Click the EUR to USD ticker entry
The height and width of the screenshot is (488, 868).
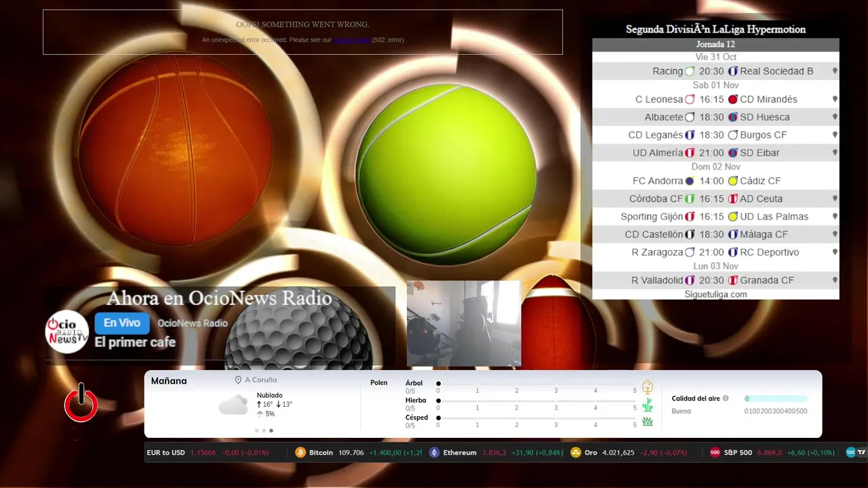(x=208, y=453)
